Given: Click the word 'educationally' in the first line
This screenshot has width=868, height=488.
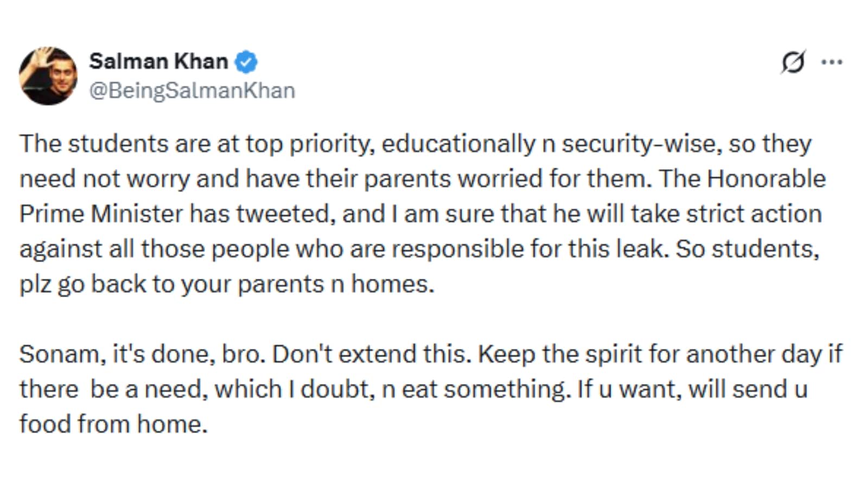Looking at the screenshot, I should coord(458,144).
